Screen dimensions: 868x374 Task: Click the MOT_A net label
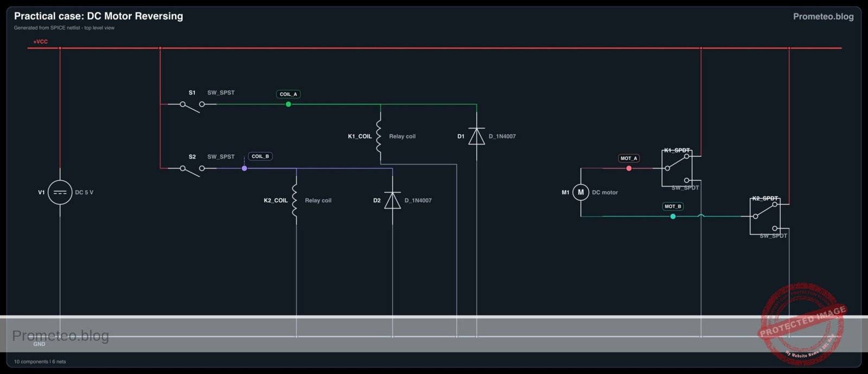coord(629,159)
